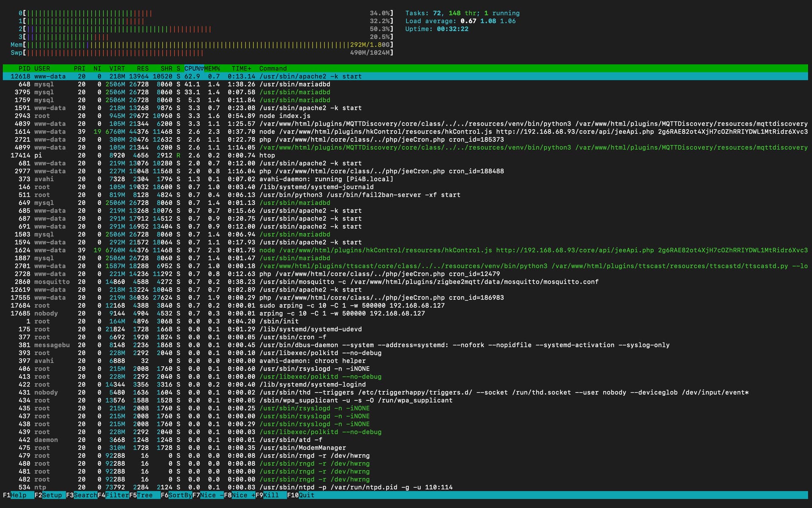Open F4 Filter in function bar
This screenshot has height=508, width=812.
(x=117, y=495)
